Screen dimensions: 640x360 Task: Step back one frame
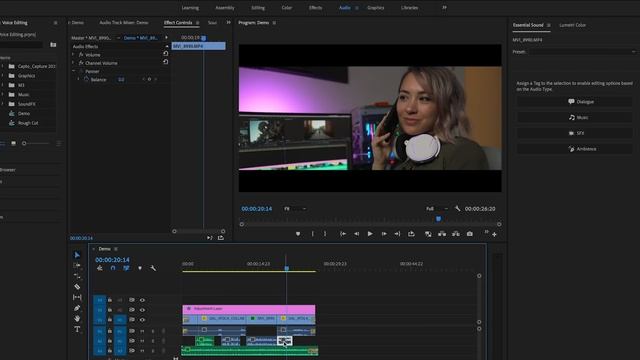(356, 234)
